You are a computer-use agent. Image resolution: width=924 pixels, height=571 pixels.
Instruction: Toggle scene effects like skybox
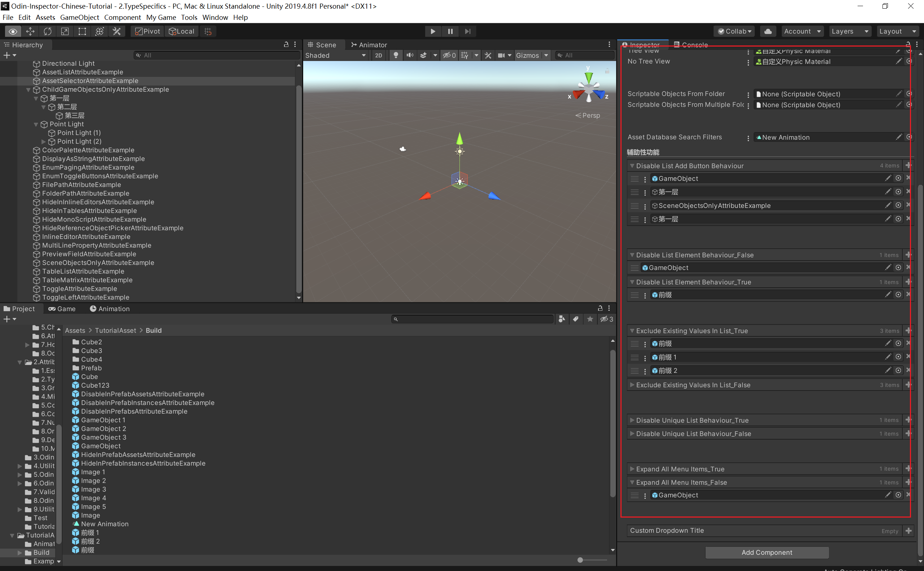point(423,56)
